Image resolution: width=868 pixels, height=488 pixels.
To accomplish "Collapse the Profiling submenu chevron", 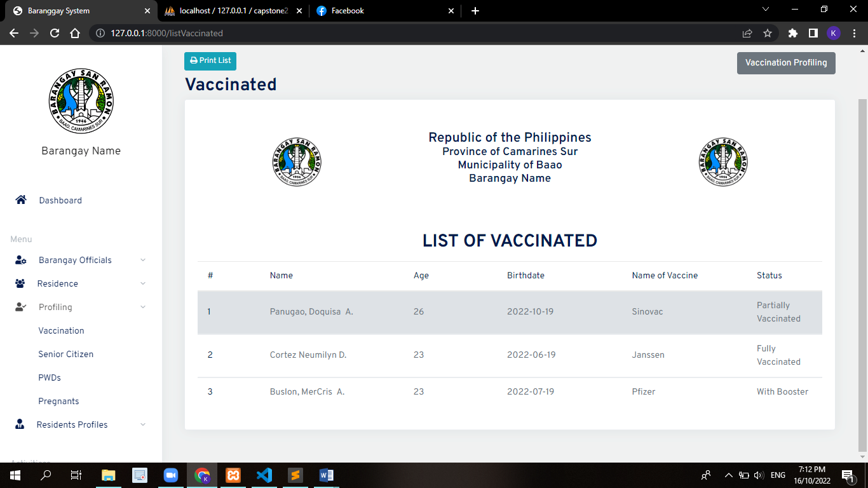I will 143,307.
